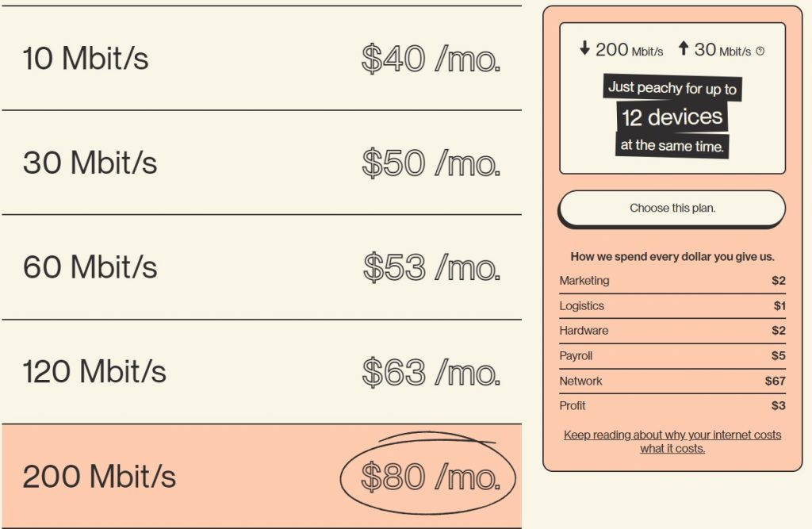Click the Marketing $2 breakdown row
The height and width of the screenshot is (529, 812).
pyautogui.click(x=672, y=281)
